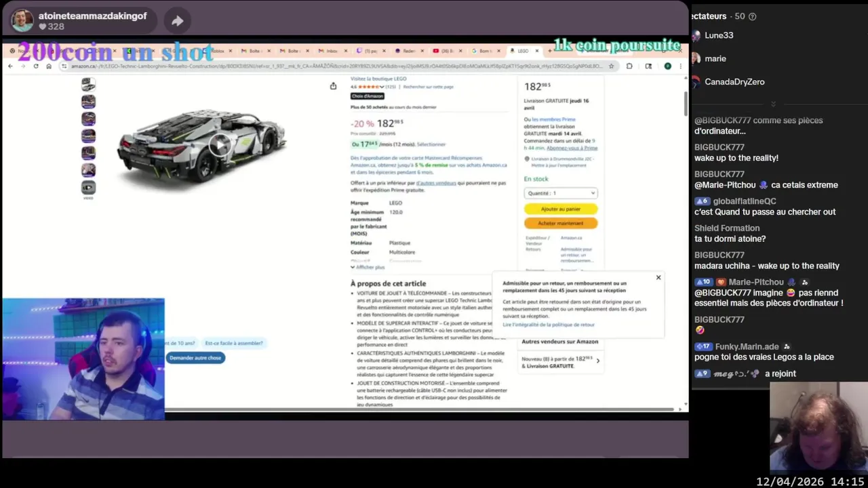Open the browser extensions puzzle icon
The height and width of the screenshot is (488, 868).
(629, 66)
